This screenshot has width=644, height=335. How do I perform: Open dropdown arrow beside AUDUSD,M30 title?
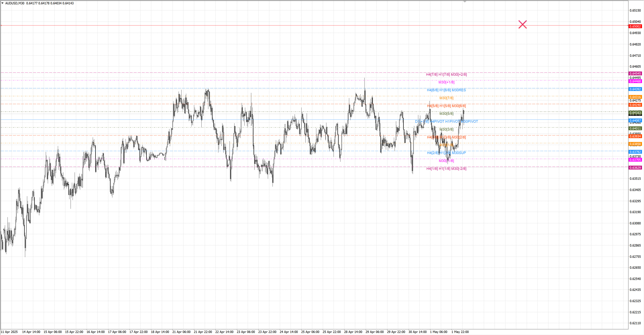3,3
